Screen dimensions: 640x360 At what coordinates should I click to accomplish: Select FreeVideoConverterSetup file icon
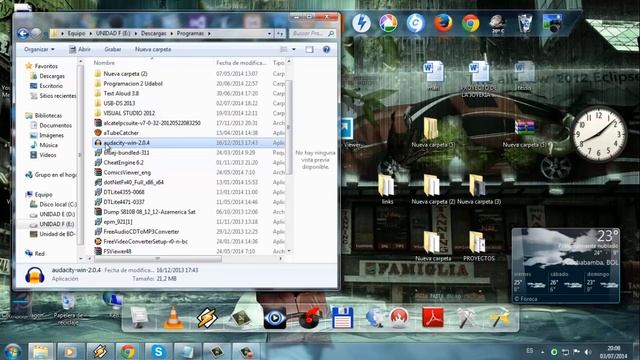click(98, 242)
